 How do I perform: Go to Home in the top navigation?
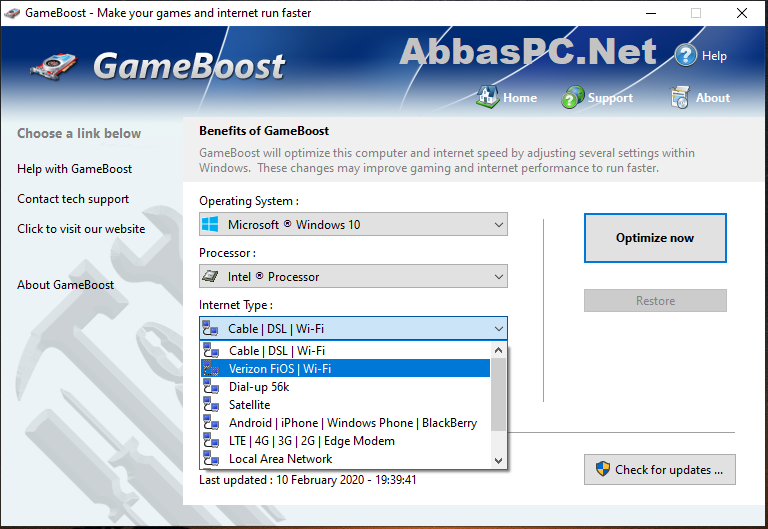(x=520, y=98)
